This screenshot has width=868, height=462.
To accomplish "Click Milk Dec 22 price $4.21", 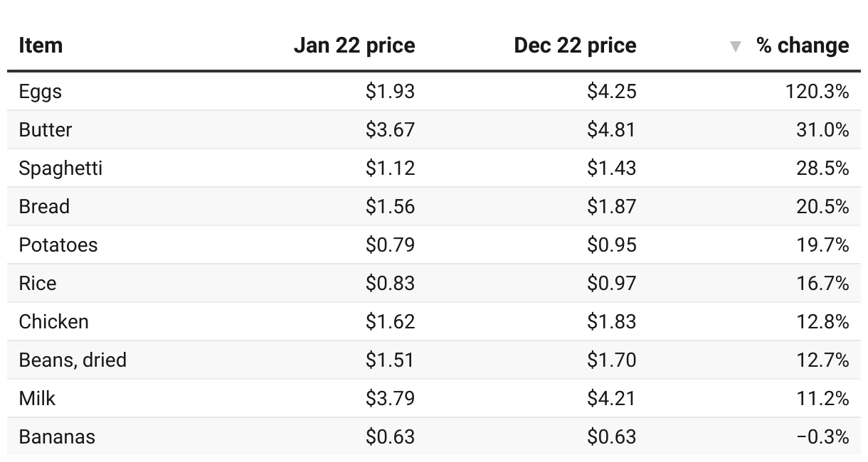I will coord(612,399).
